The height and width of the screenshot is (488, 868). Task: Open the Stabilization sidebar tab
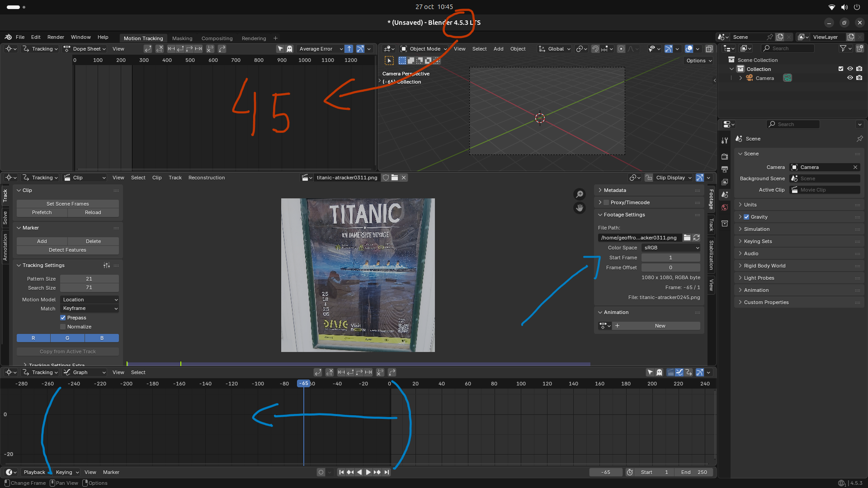[711, 255]
